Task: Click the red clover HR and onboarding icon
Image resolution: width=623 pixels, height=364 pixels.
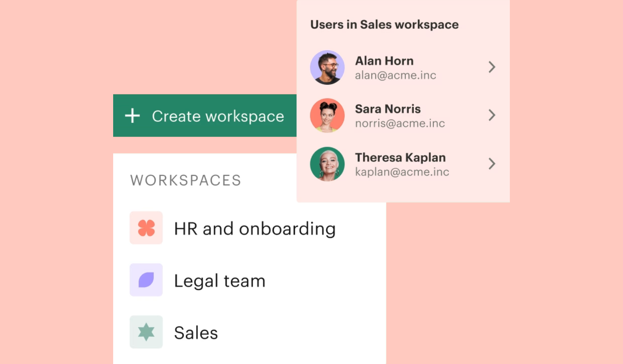Action: click(x=146, y=228)
